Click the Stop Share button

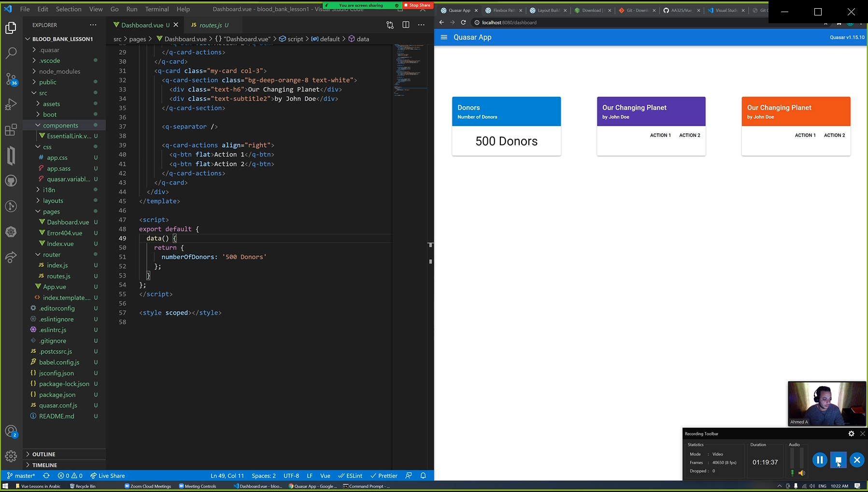click(x=417, y=5)
